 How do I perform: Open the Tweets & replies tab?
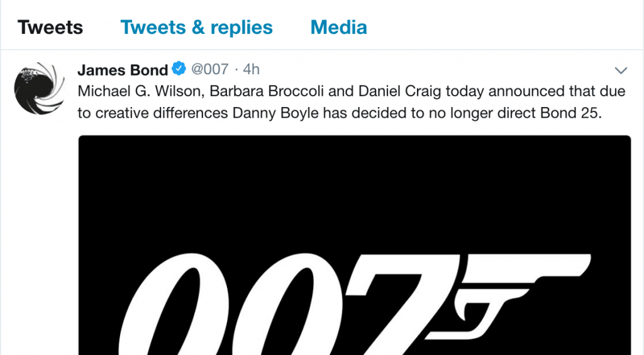196,28
